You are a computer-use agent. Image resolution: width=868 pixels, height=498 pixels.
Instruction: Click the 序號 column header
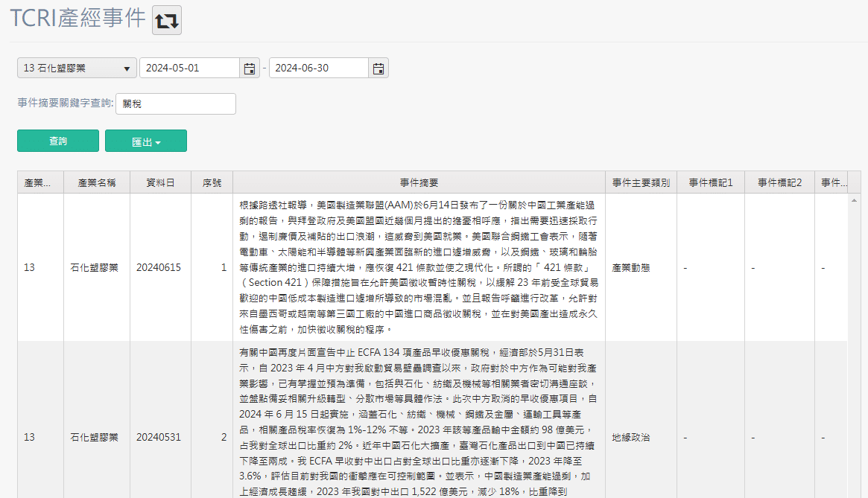coord(212,182)
